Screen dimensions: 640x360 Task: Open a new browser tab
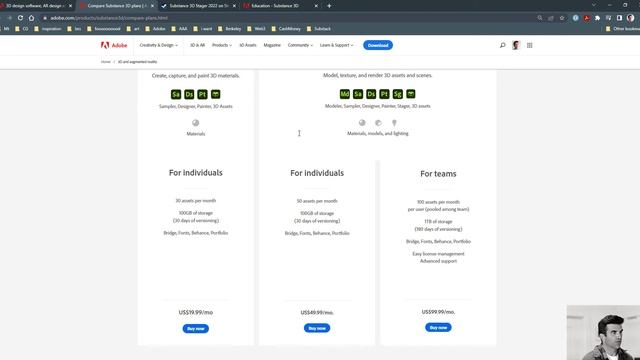coord(329,6)
